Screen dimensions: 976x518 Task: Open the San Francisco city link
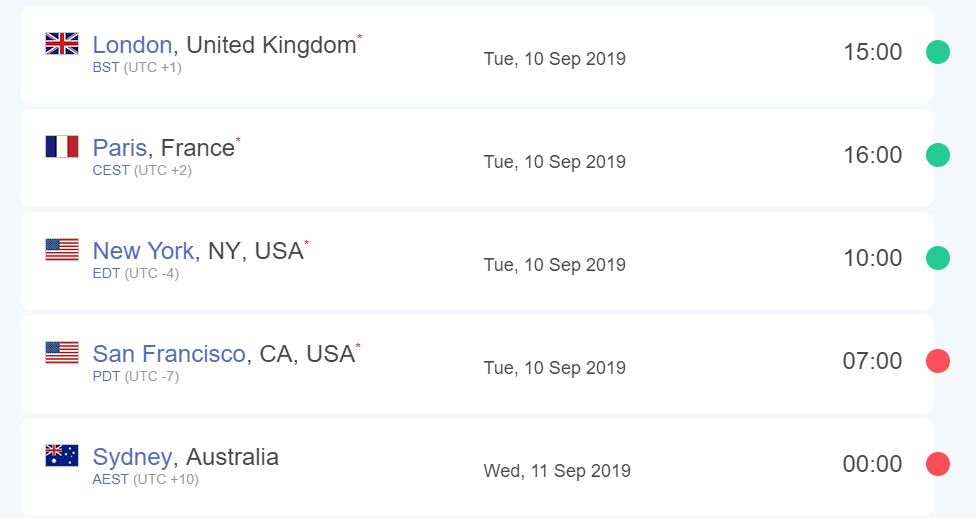coord(169,354)
